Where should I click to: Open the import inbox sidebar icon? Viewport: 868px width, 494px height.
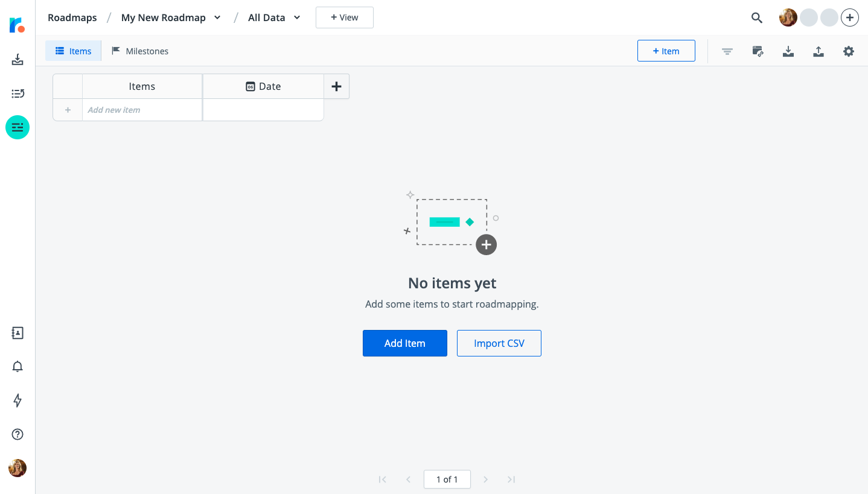click(x=18, y=60)
